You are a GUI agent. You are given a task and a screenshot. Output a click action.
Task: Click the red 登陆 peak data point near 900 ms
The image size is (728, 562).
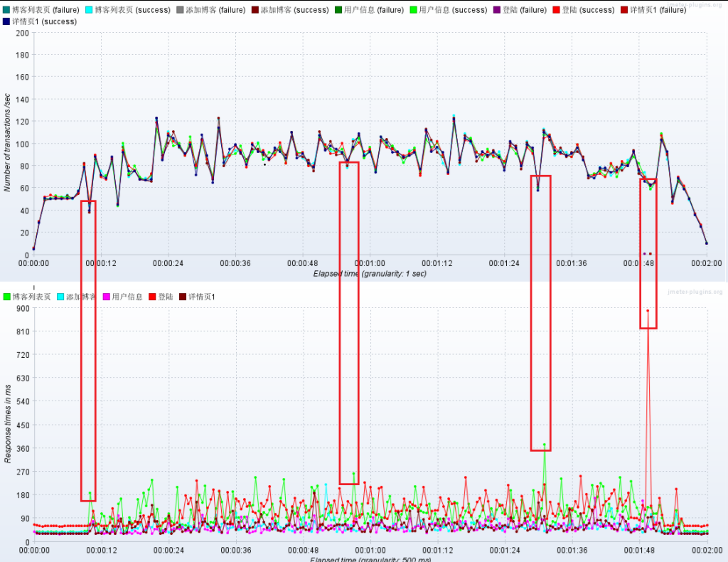pos(648,311)
